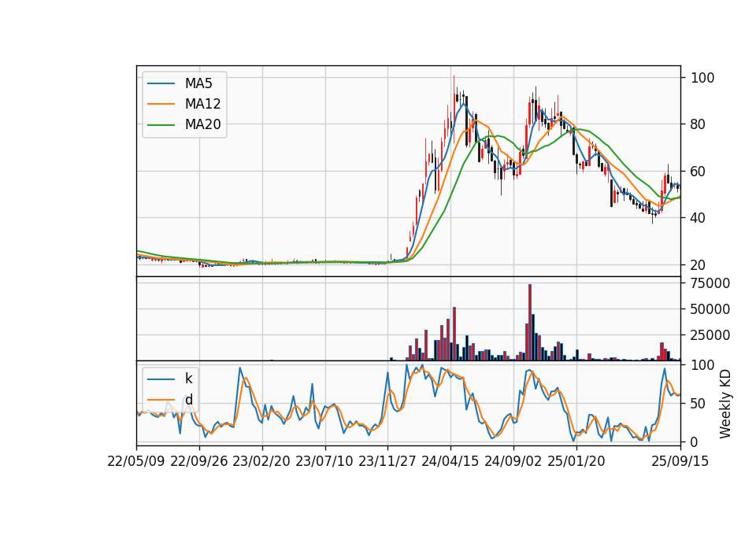Click the d legend label in KD panel
The height and width of the screenshot is (543, 756).
[x=188, y=400]
